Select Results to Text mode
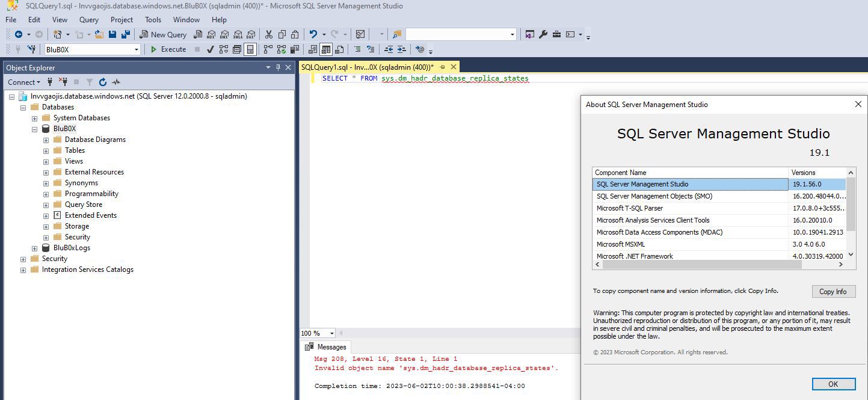 tap(313, 49)
